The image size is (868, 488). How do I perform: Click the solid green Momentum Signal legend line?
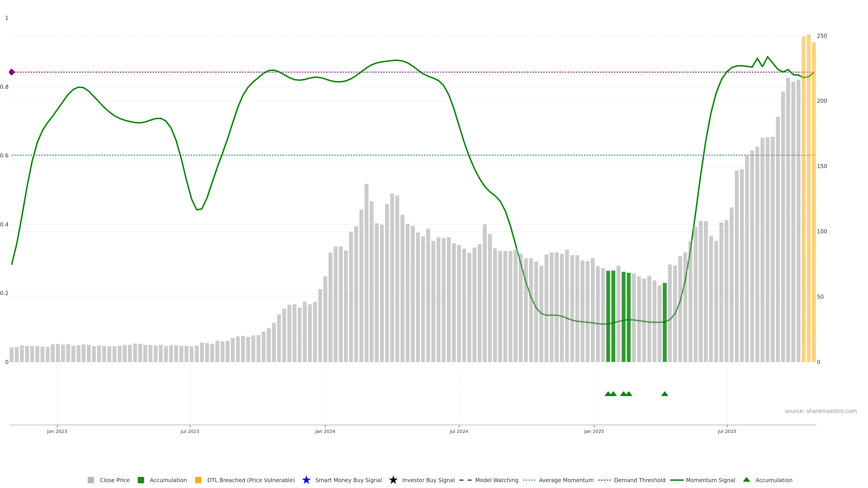[x=677, y=480]
